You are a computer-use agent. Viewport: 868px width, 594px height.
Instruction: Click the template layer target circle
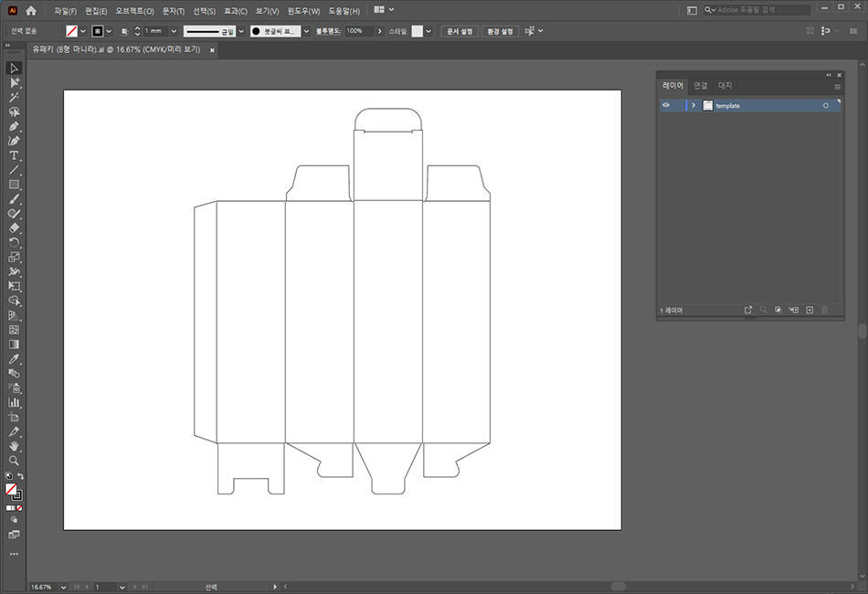(825, 105)
